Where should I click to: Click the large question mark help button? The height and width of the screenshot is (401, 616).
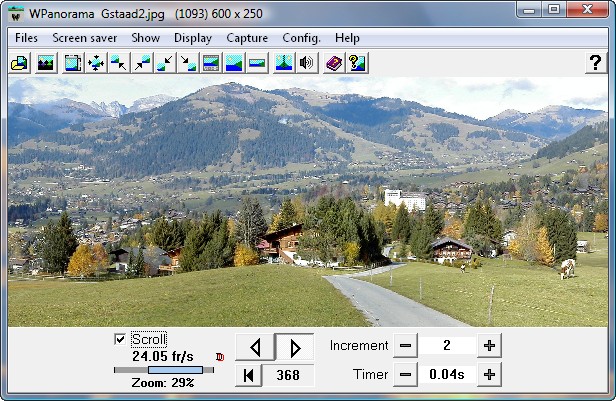point(596,63)
